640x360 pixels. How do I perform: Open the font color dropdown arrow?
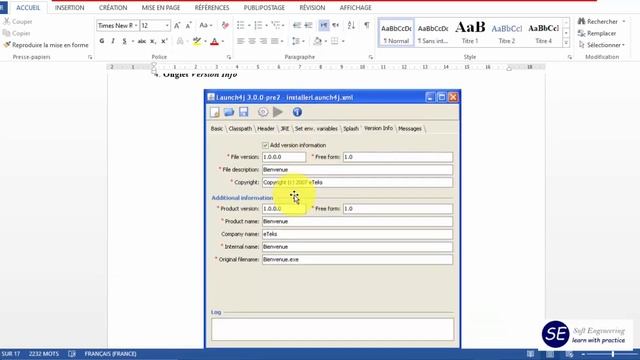223,41
